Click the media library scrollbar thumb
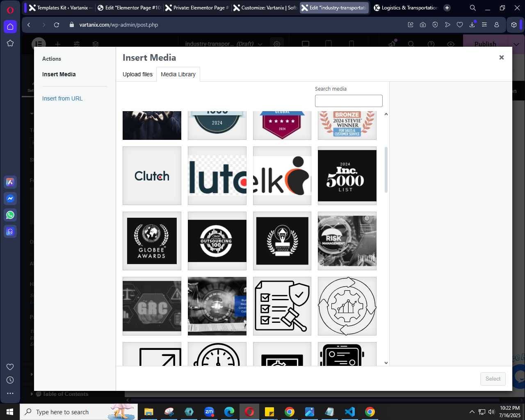The image size is (525, 420). click(386, 170)
